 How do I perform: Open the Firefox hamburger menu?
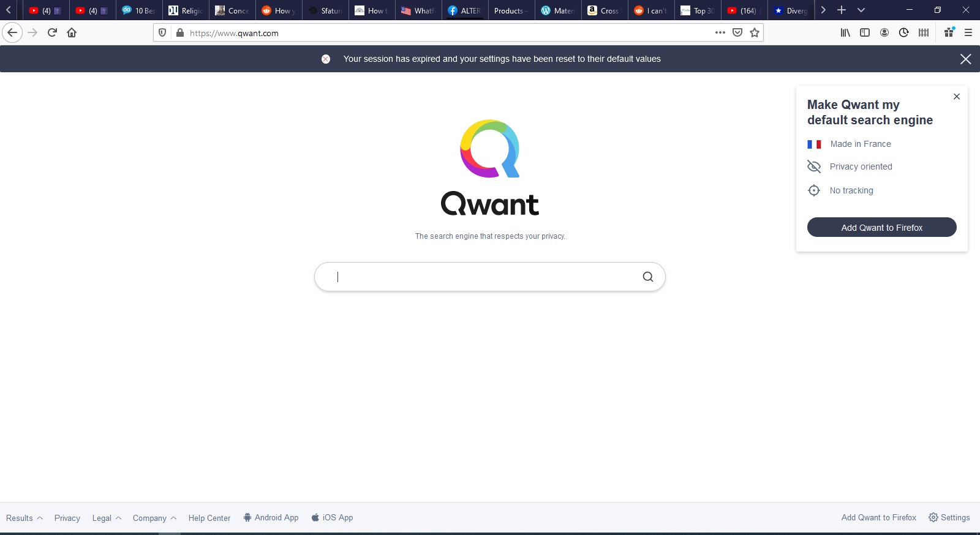(x=968, y=32)
